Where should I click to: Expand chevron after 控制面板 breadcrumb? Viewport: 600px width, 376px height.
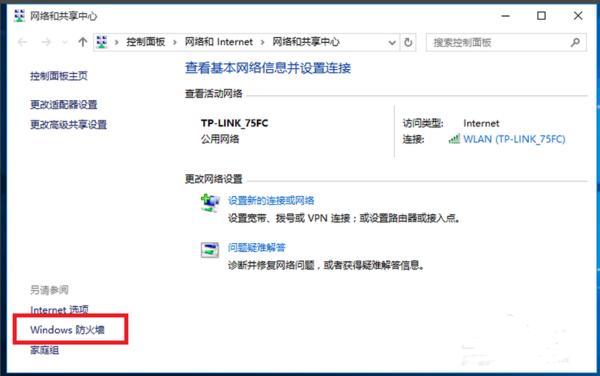[175, 42]
